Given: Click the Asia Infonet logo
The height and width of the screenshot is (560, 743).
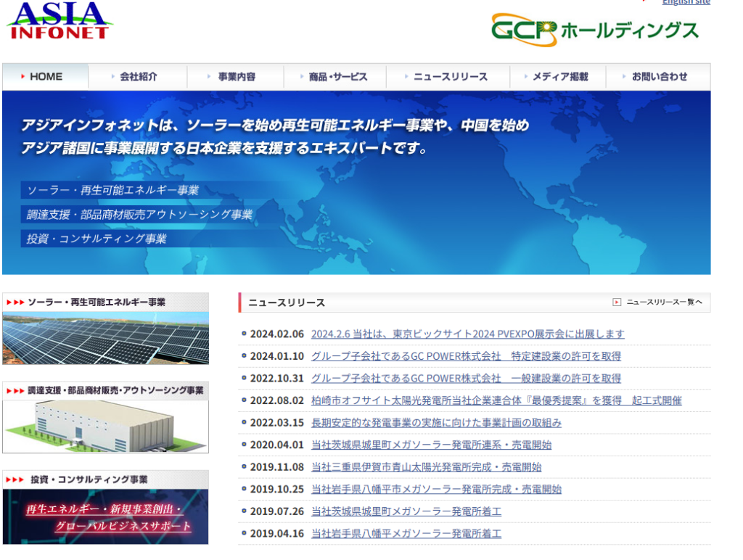Looking at the screenshot, I should (59, 20).
